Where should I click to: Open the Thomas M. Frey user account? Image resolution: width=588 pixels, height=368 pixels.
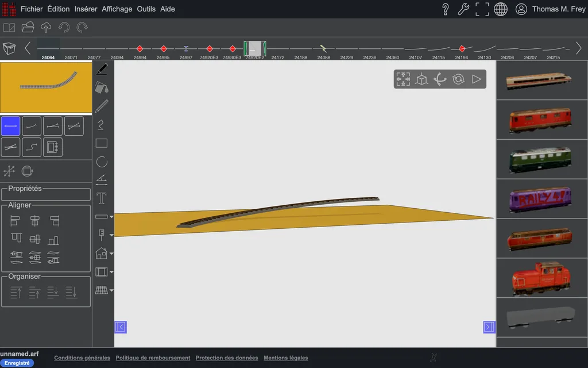(551, 9)
